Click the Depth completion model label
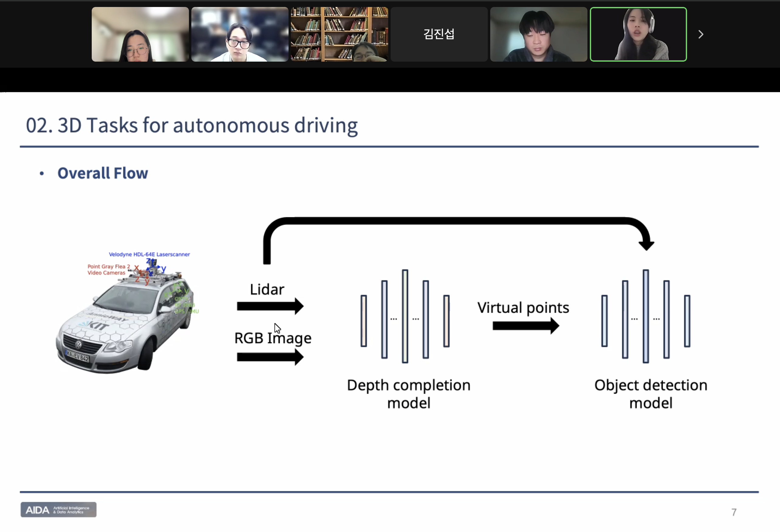 (409, 394)
